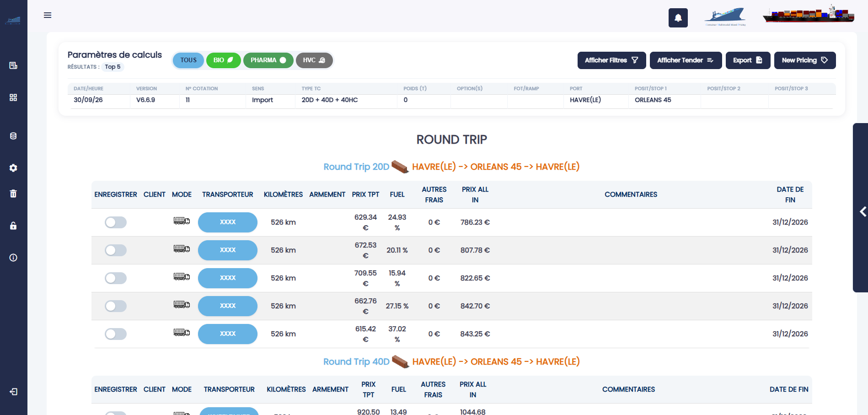Click the Afficher Filtres button
Screen dimensions: 868x415
point(611,60)
